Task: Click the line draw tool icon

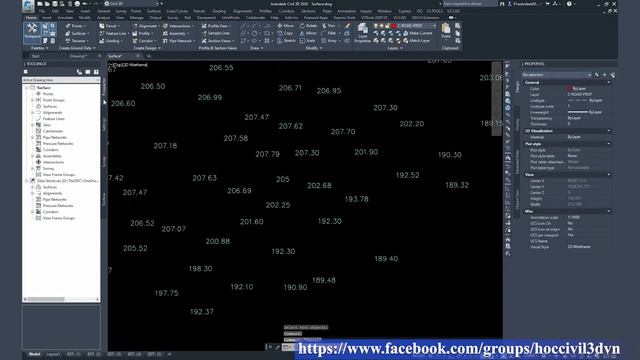Action: pyautogui.click(x=244, y=26)
